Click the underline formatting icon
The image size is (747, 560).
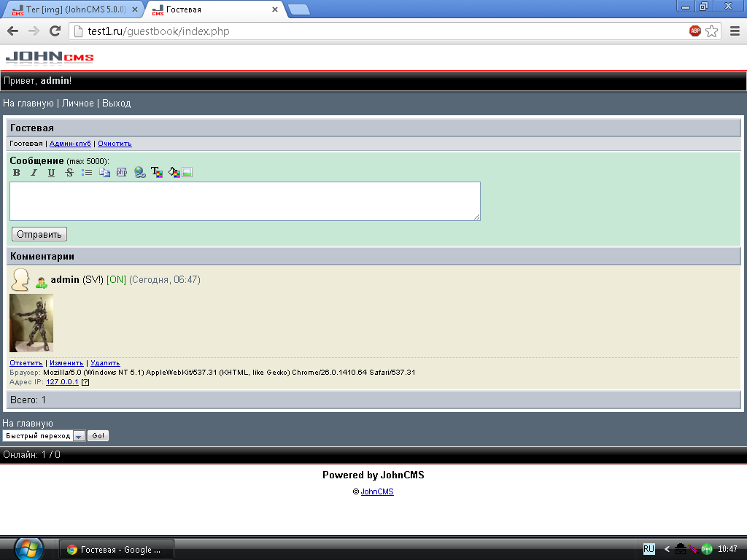tap(51, 173)
